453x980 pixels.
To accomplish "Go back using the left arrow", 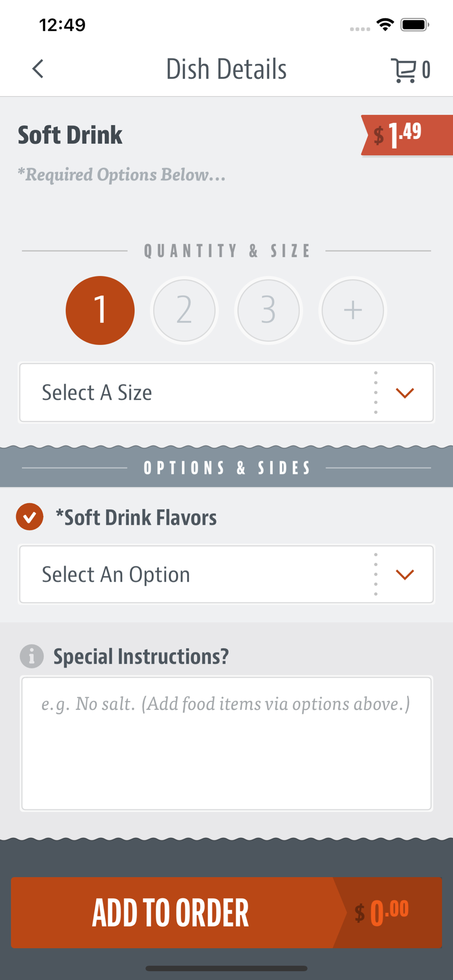I will click(x=38, y=69).
